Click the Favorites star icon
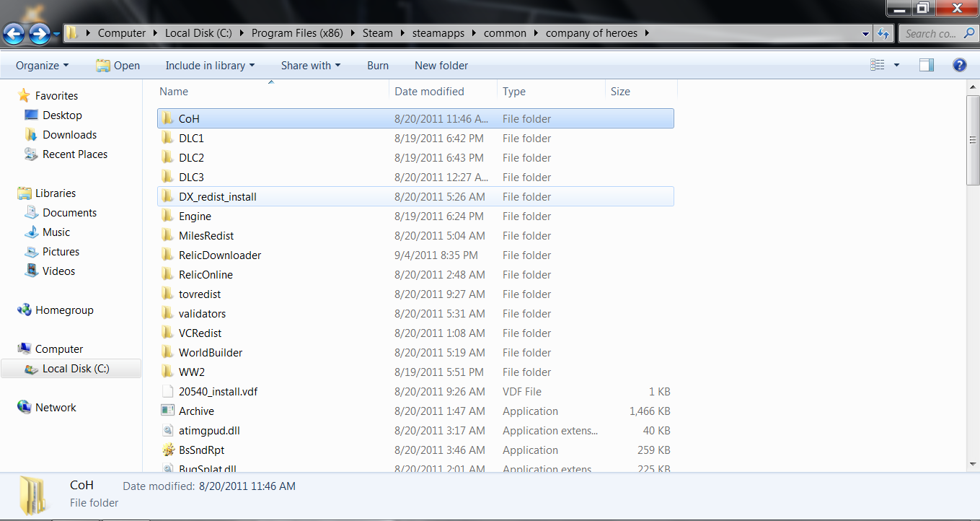 coord(25,95)
